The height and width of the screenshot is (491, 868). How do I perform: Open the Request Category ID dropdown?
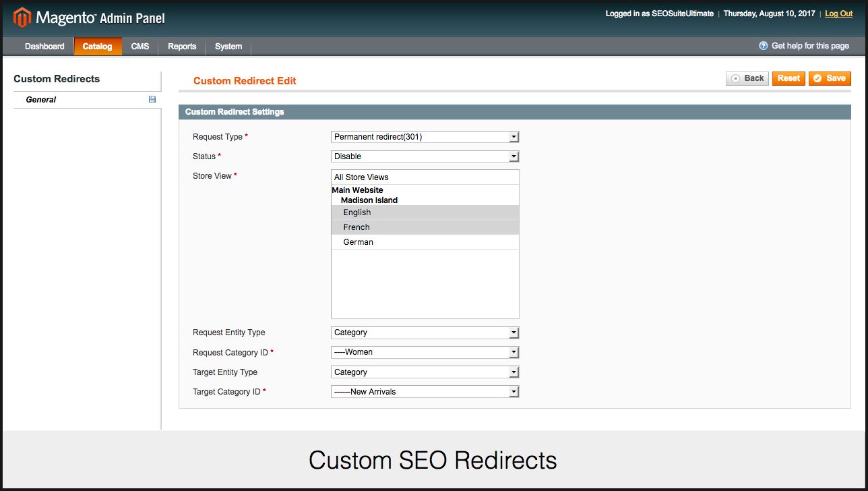coord(425,352)
